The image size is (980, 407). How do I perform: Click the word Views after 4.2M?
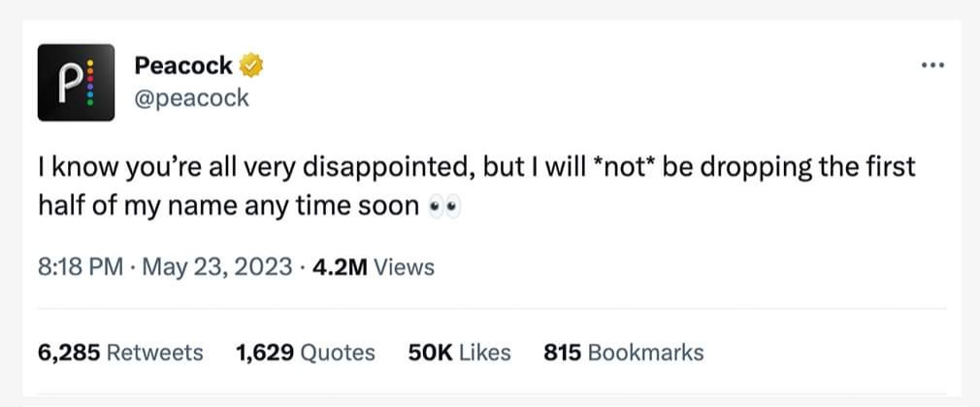click(x=404, y=266)
